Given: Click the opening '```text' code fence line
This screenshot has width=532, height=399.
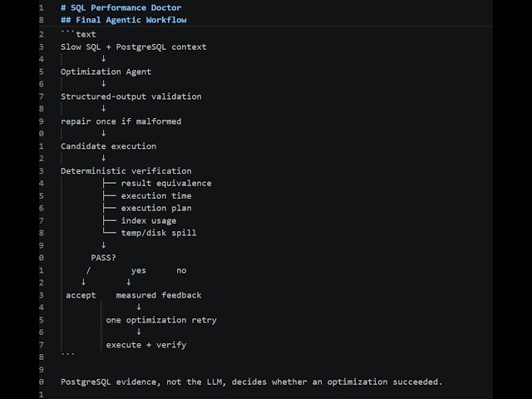Looking at the screenshot, I should (x=78, y=34).
